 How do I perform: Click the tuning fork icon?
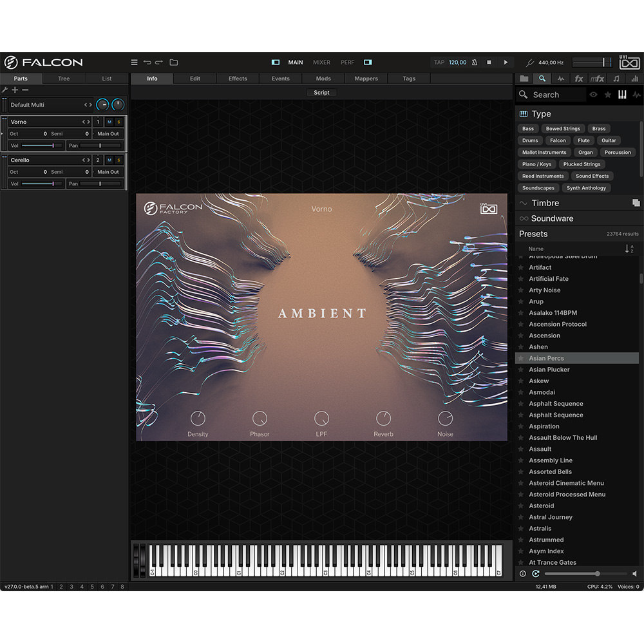(530, 62)
